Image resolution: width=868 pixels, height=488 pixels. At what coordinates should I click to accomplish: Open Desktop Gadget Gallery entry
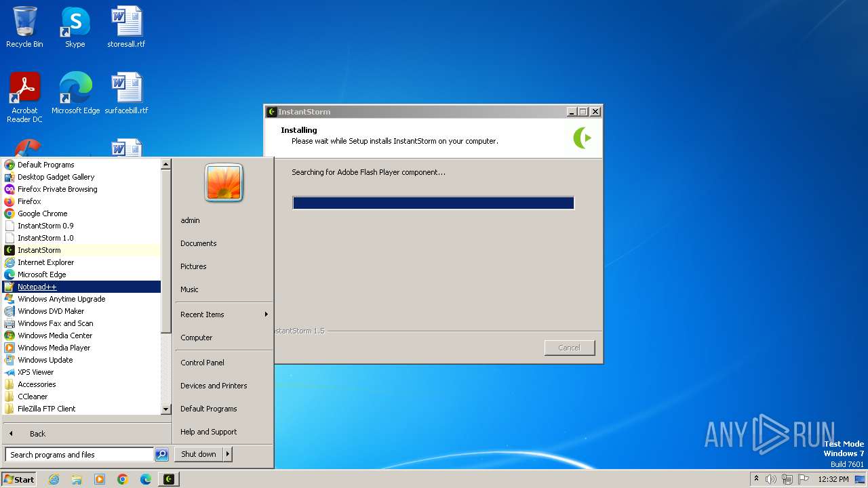[x=81, y=177]
